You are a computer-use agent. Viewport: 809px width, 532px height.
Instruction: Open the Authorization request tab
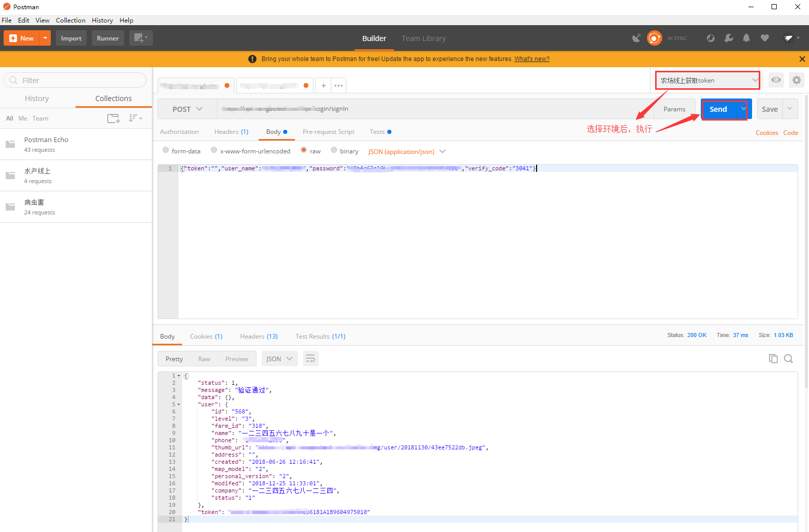(180, 132)
